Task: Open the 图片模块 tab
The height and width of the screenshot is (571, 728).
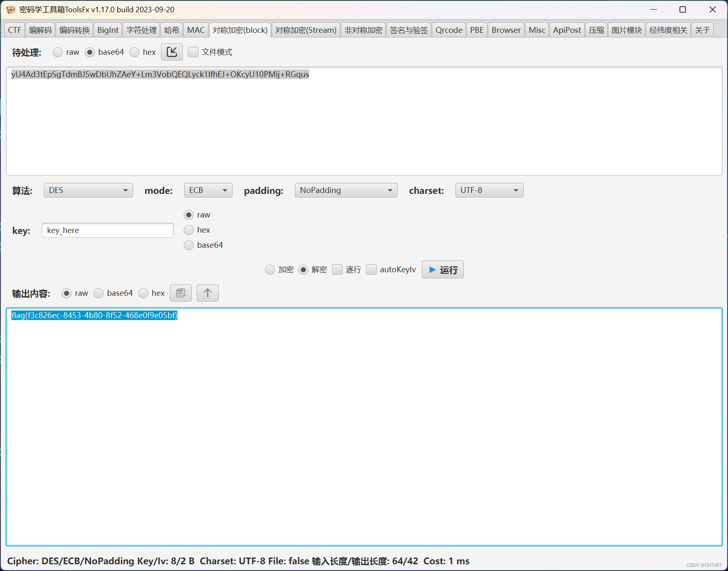Action: point(627,30)
